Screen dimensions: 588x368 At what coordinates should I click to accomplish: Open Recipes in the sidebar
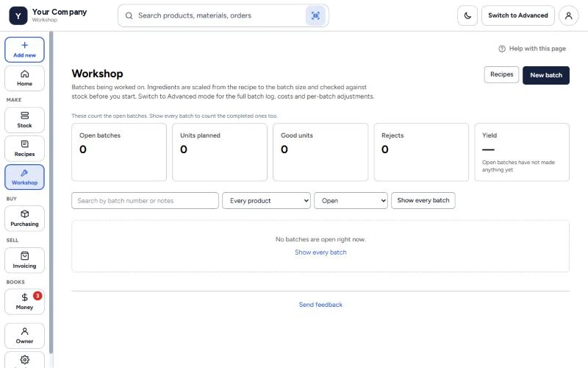pyautogui.click(x=24, y=149)
